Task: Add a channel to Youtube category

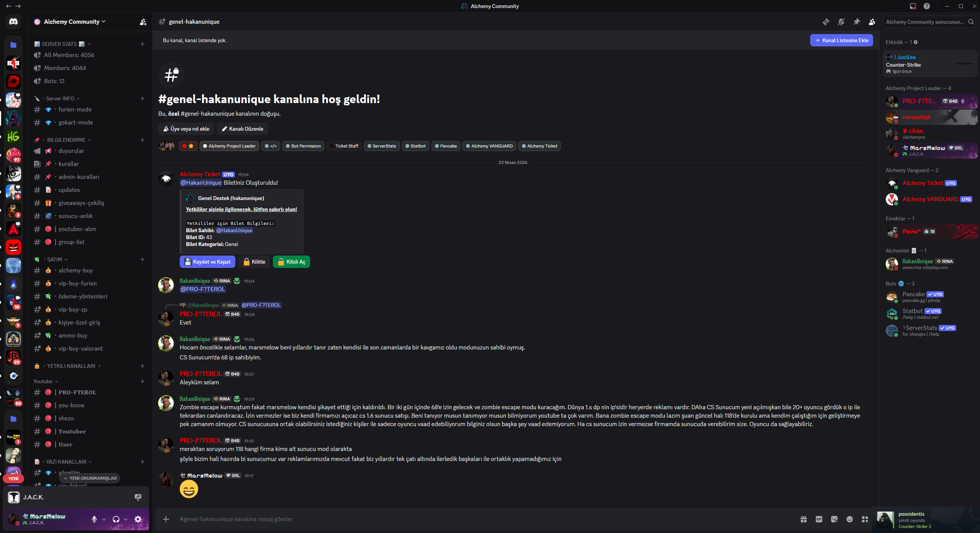Action: (143, 381)
